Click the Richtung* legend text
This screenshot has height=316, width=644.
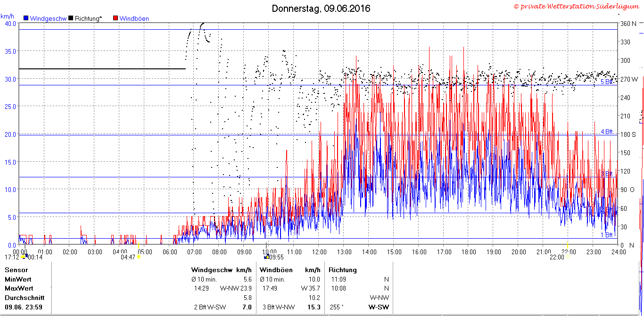(x=88, y=18)
